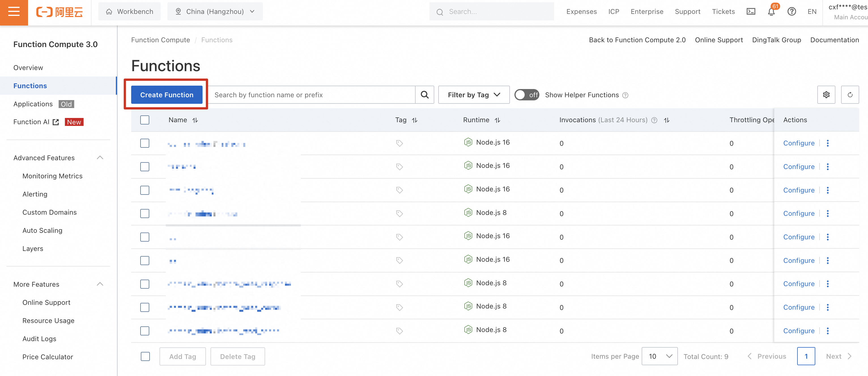Screen dimensions: 868x376
Task: Toggle Show Helper Functions switch
Action: [x=526, y=95]
